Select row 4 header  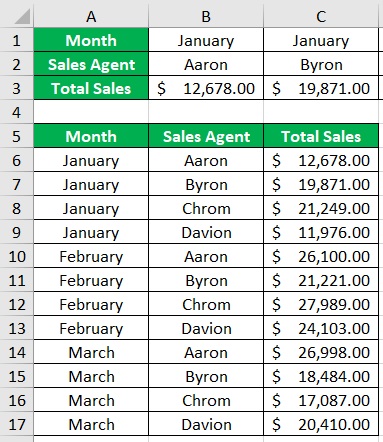pos(17,112)
